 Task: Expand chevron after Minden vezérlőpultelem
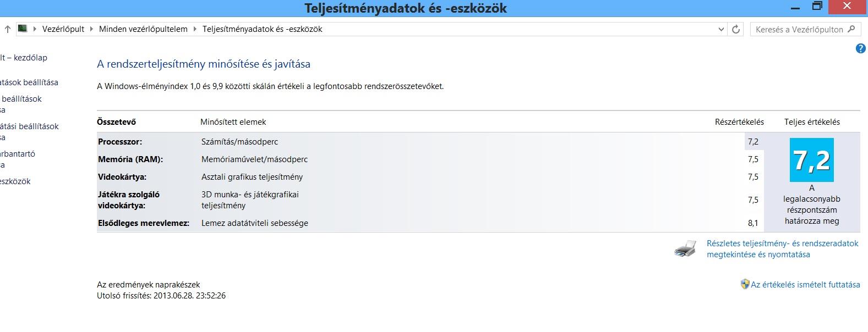[195, 29]
